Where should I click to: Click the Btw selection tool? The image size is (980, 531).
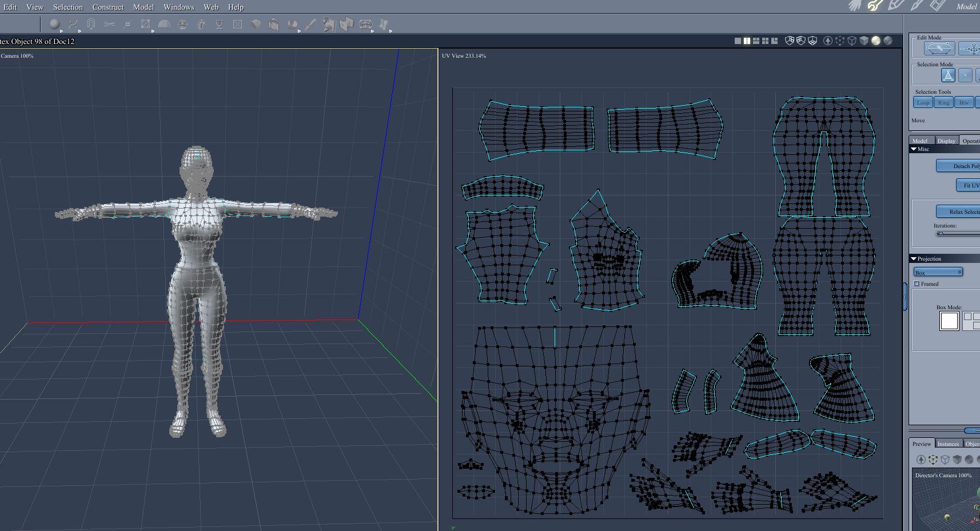(964, 103)
